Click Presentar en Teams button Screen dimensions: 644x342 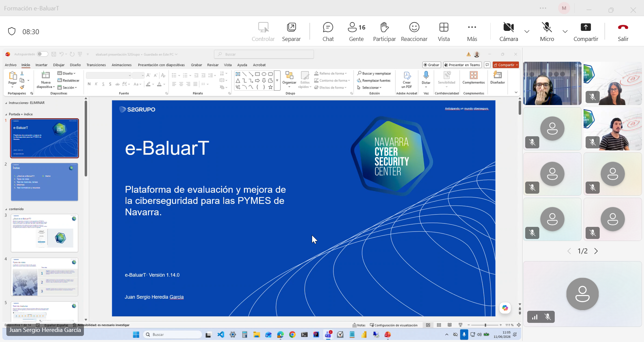462,65
